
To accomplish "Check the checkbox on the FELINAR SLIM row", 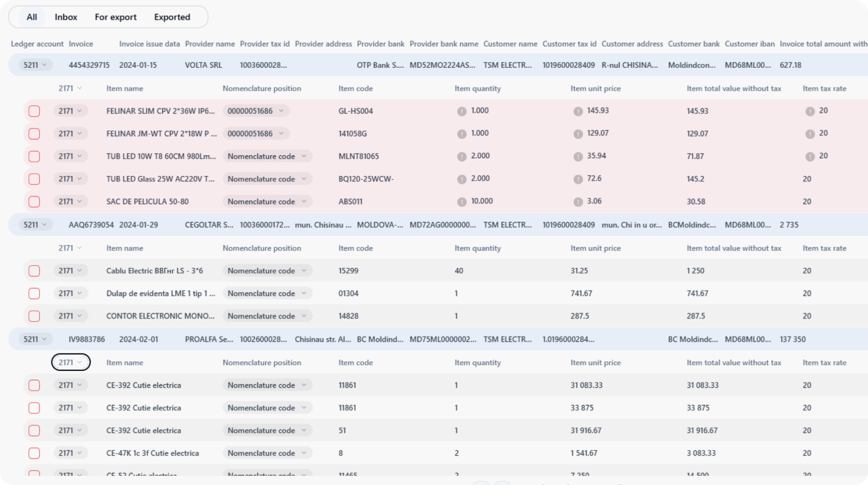I will 34,110.
